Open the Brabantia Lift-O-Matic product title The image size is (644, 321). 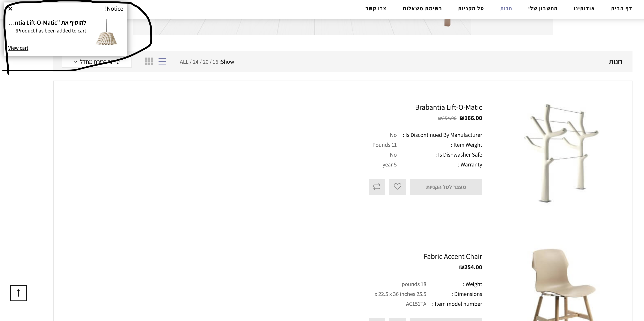coord(448,107)
